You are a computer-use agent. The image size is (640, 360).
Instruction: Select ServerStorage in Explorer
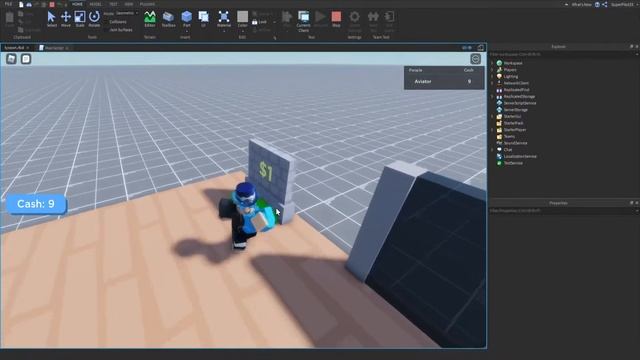(x=516, y=110)
